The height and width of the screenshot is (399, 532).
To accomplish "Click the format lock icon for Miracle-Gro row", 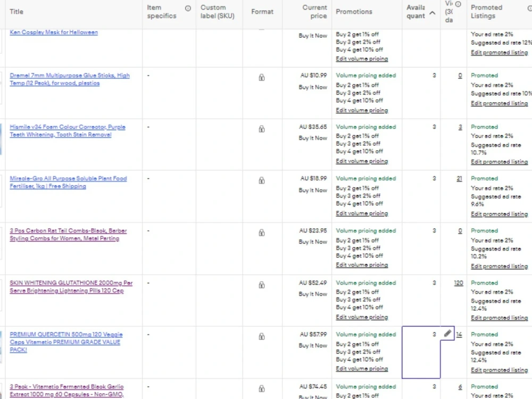I will (262, 180).
